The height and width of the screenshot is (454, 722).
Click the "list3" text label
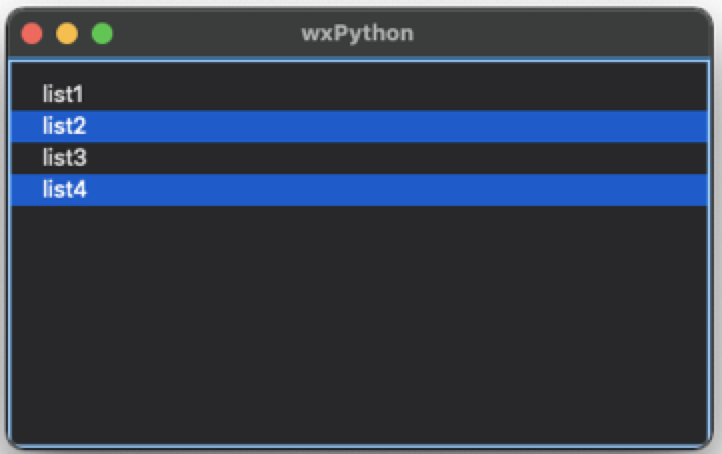point(64,158)
